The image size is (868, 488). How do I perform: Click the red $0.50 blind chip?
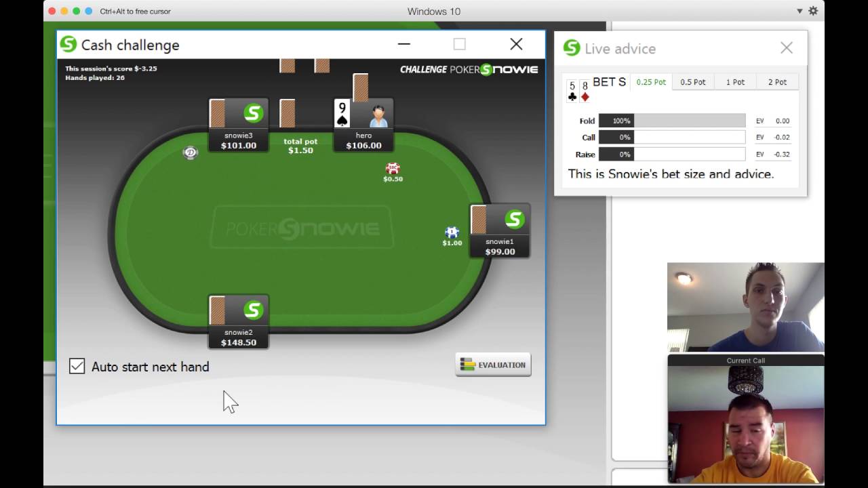point(393,169)
